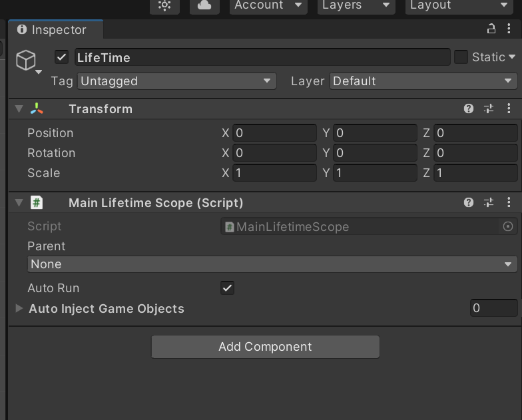522x420 pixels.
Task: Click the Rotation Y field
Action: tap(376, 153)
